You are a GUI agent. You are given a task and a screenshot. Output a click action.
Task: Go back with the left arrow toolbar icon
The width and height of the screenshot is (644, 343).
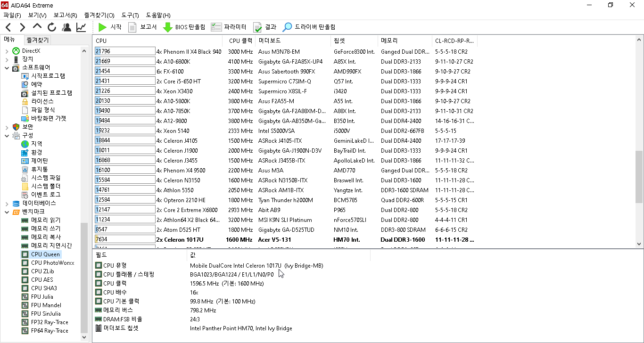8,27
